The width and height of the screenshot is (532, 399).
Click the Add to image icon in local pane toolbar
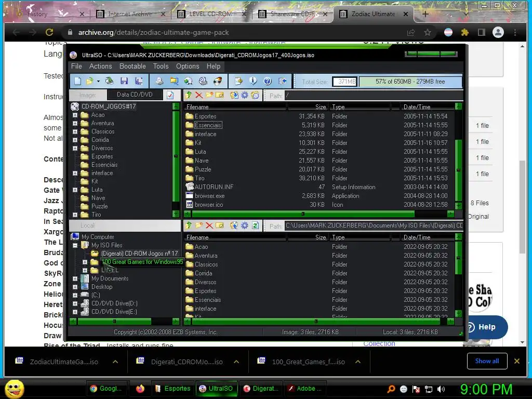tap(234, 225)
